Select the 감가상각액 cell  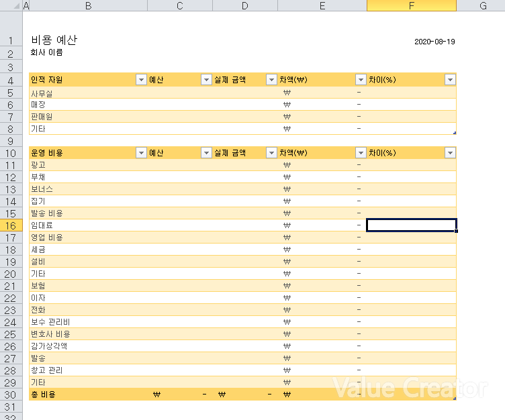coord(88,346)
